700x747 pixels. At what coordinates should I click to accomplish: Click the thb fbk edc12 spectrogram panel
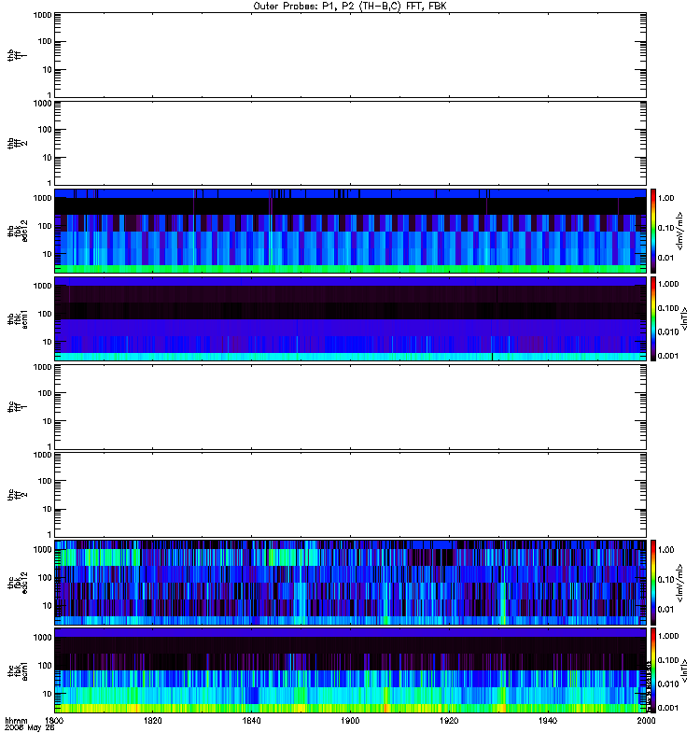pos(350,231)
